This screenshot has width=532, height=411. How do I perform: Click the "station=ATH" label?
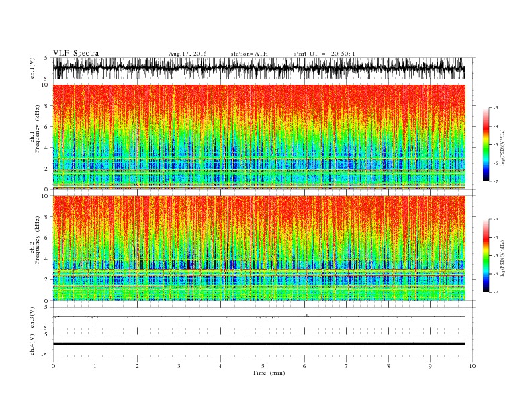tap(249, 54)
